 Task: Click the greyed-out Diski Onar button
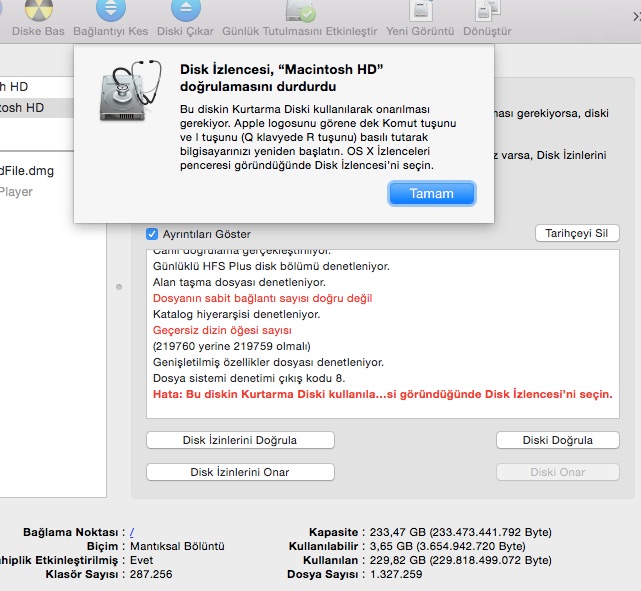(557, 472)
